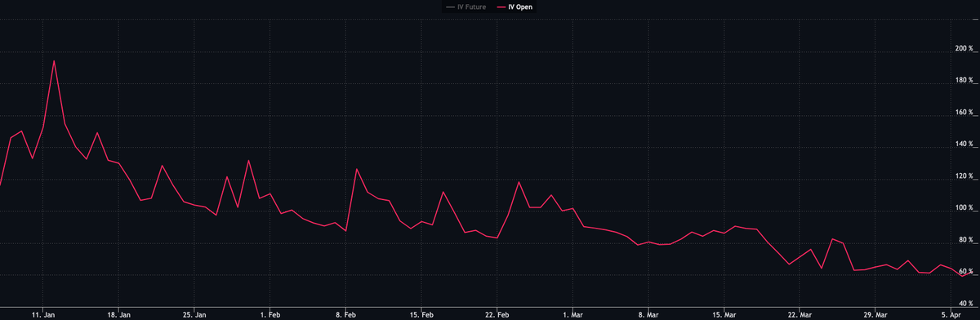Click the 80 % y-axis label
This screenshot has width=980, height=320.
(x=966, y=240)
